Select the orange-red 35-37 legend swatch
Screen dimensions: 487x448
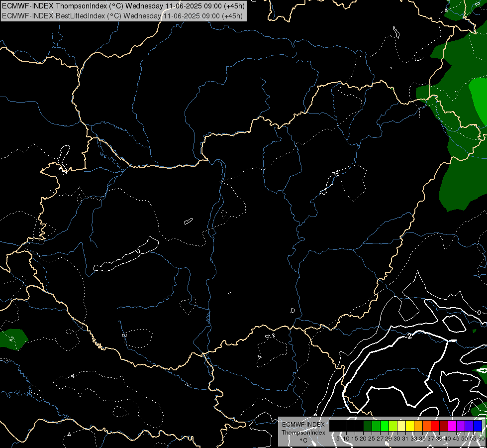pyautogui.click(x=427, y=426)
